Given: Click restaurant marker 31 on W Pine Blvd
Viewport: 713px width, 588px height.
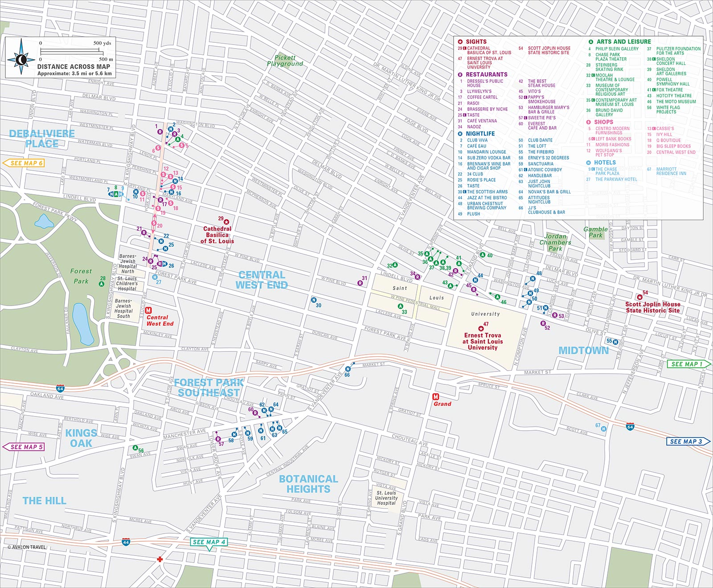Looking at the screenshot, I should pos(360,283).
